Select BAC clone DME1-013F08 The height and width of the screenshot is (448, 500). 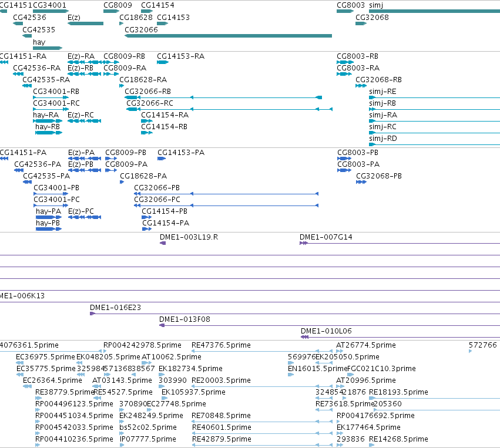tap(184, 319)
